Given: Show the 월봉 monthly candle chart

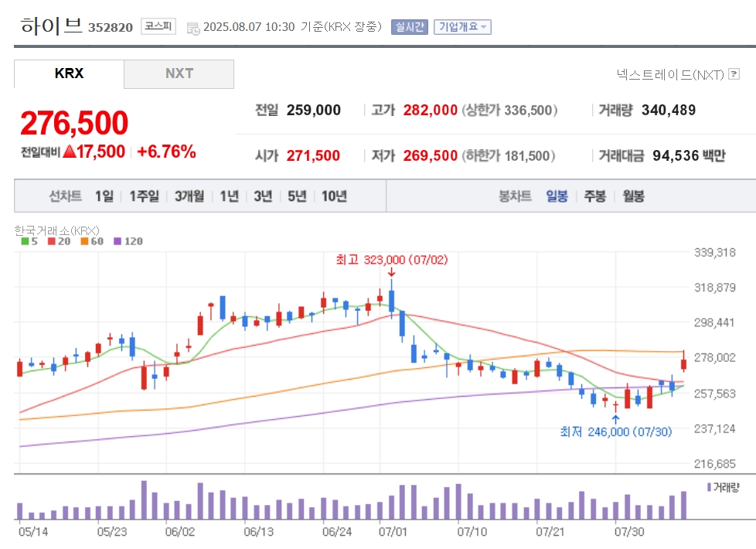Looking at the screenshot, I should [x=633, y=196].
